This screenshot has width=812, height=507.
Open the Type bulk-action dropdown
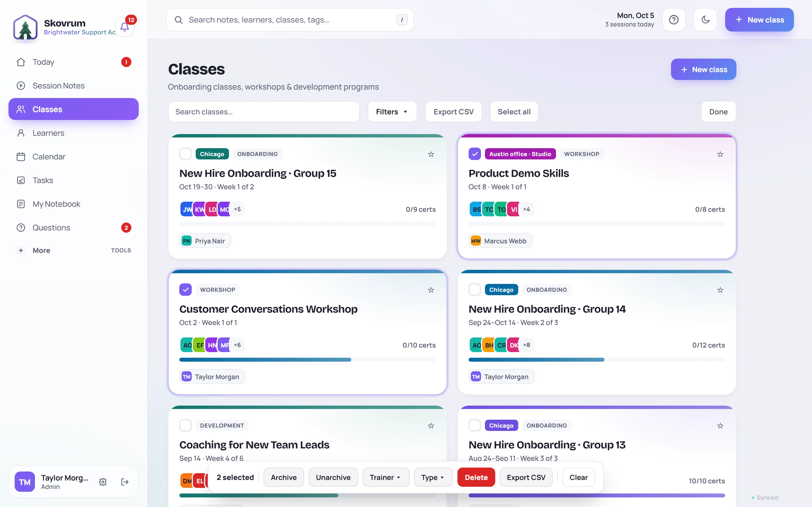tap(433, 477)
